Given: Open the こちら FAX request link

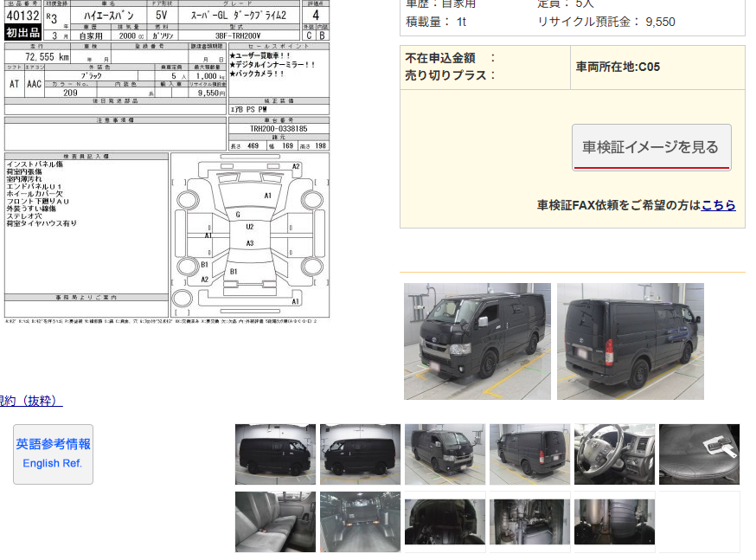Looking at the screenshot, I should tap(718, 205).
